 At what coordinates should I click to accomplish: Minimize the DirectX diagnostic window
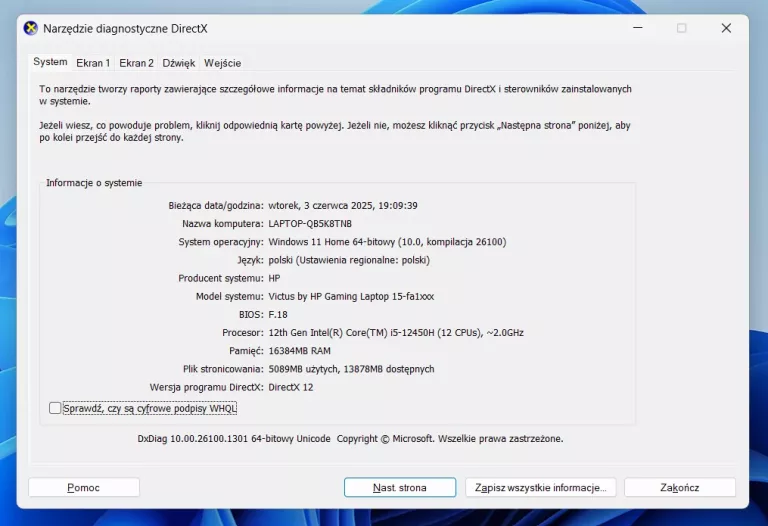point(638,28)
